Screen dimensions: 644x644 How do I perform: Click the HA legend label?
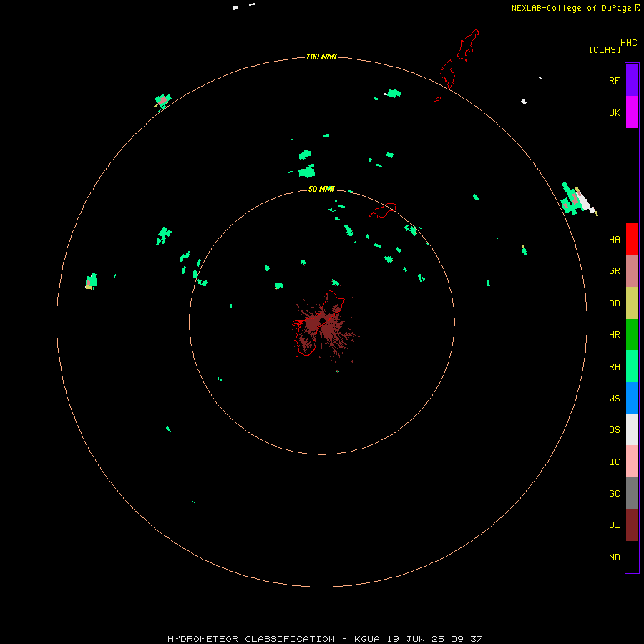pyautogui.click(x=614, y=239)
